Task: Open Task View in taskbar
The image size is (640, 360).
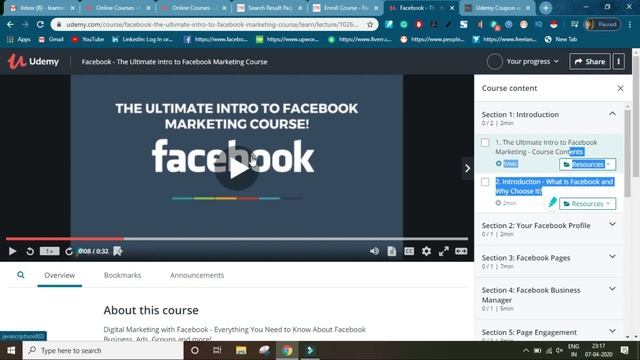Action: pyautogui.click(x=217, y=351)
